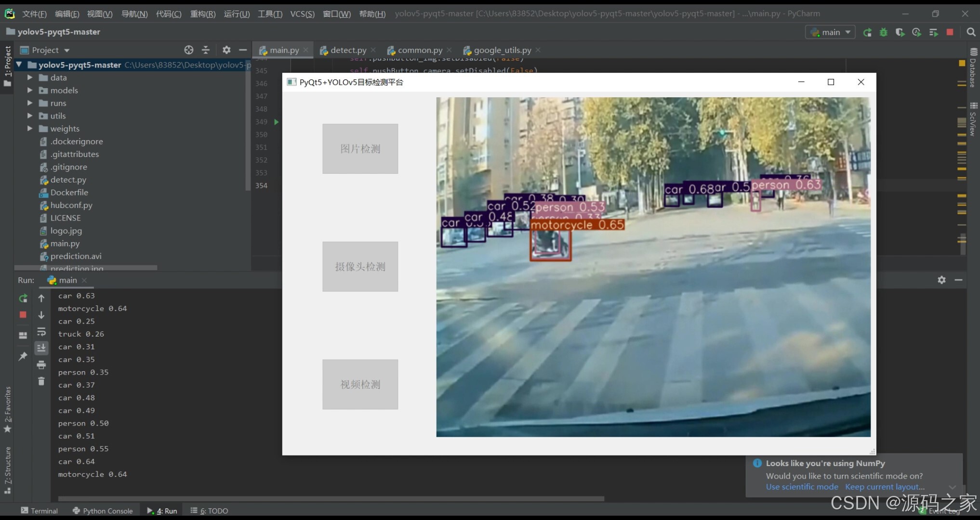Toggle pin tab icon in Run panel
Screen dimensions: 980x520
[23, 356]
